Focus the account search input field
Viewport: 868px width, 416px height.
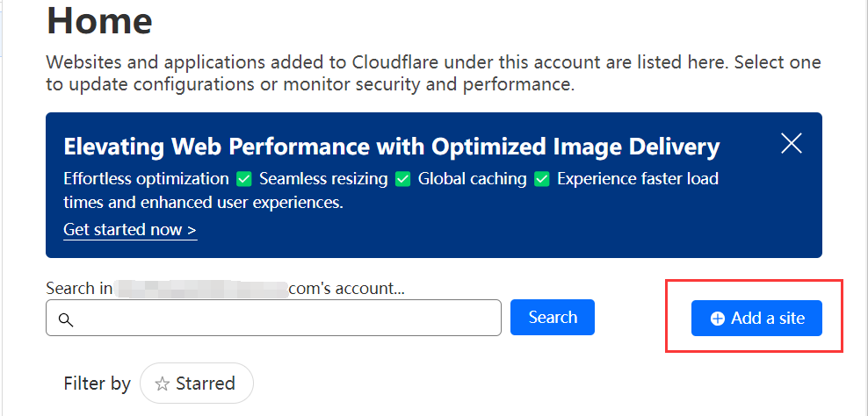click(281, 318)
